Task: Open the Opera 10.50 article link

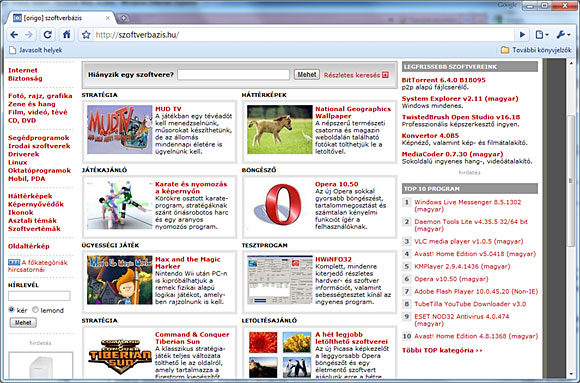Action: [337, 184]
